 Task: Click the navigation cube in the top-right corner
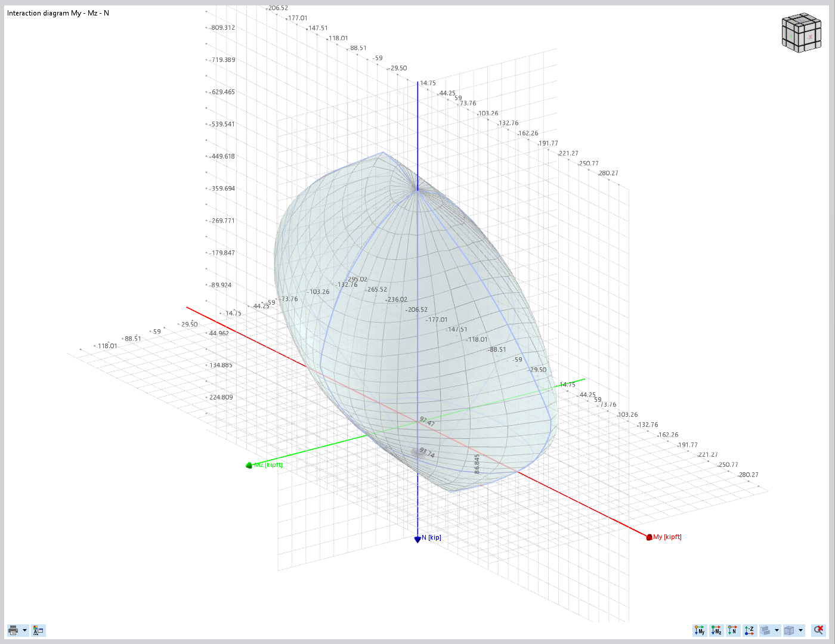coord(801,34)
